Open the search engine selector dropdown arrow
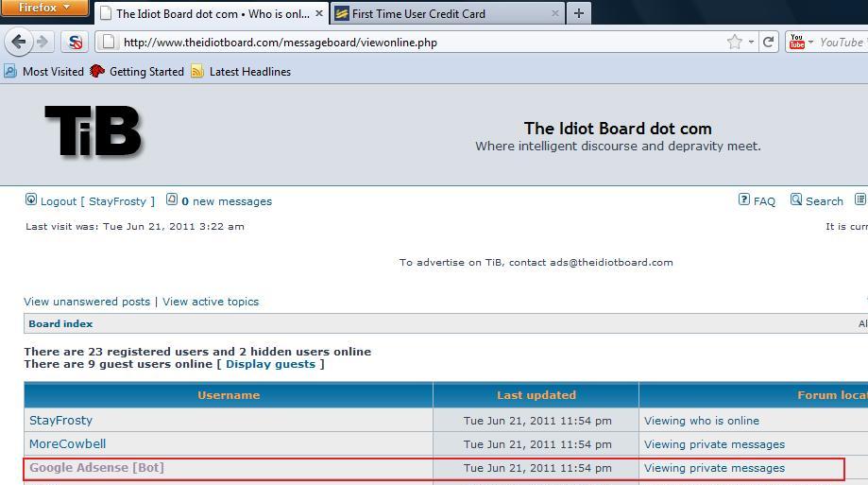Viewport: 868px width, 485px height. (810, 43)
